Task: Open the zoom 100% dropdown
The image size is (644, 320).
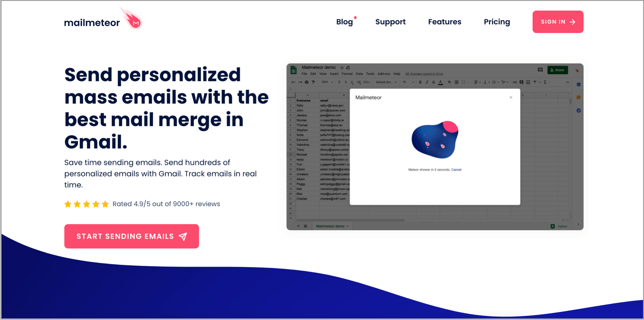Action: click(327, 82)
